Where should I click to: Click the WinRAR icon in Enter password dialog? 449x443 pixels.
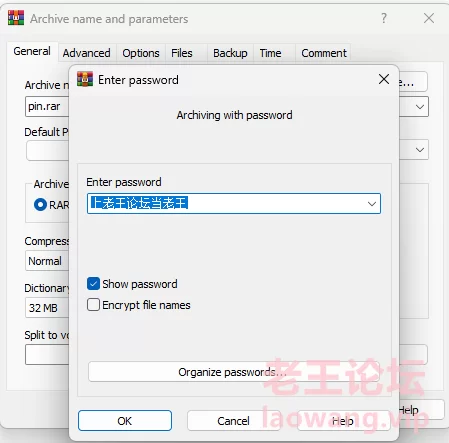85,79
